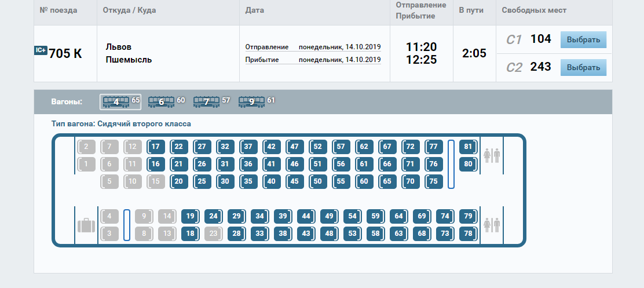This screenshot has height=288, width=644.
Task: Select seat 19
Action: [190, 216]
